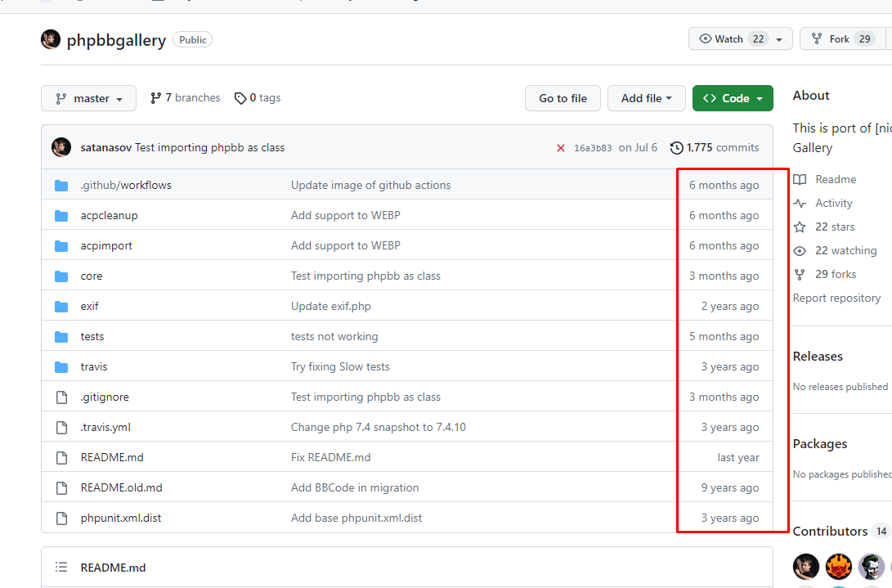The height and width of the screenshot is (588, 892).
Task: Click the phpunit.xml.dist file icon
Action: (61, 518)
